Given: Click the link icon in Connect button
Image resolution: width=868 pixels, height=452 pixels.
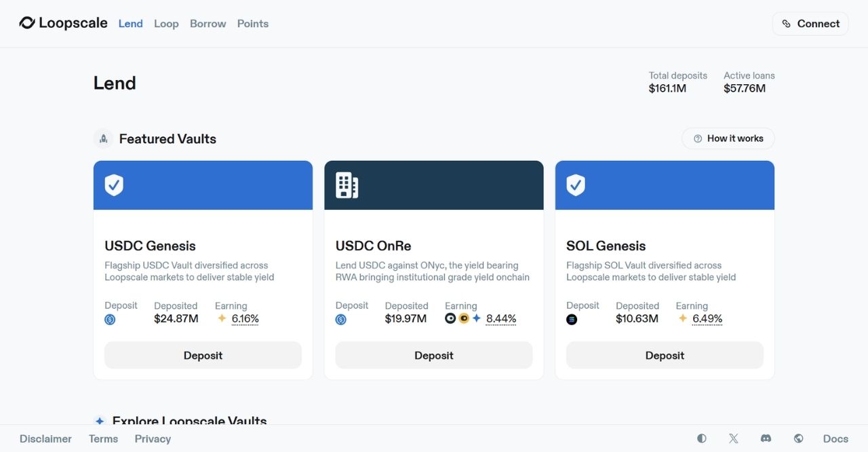Looking at the screenshot, I should click(x=786, y=24).
